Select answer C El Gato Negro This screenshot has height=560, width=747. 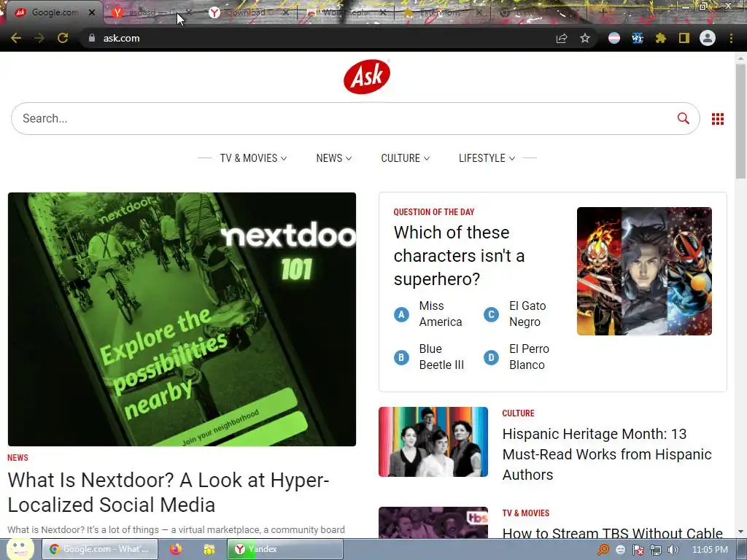[x=515, y=314]
